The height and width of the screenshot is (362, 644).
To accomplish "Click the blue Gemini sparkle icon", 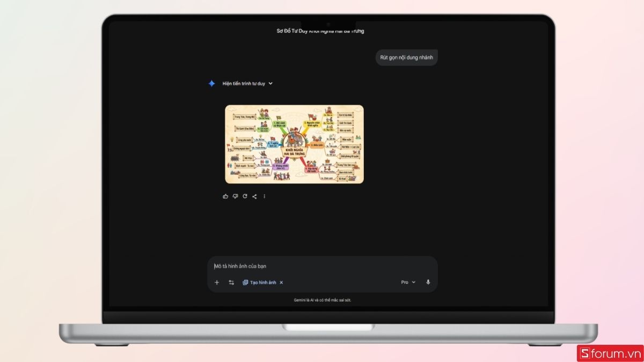I will (x=212, y=84).
